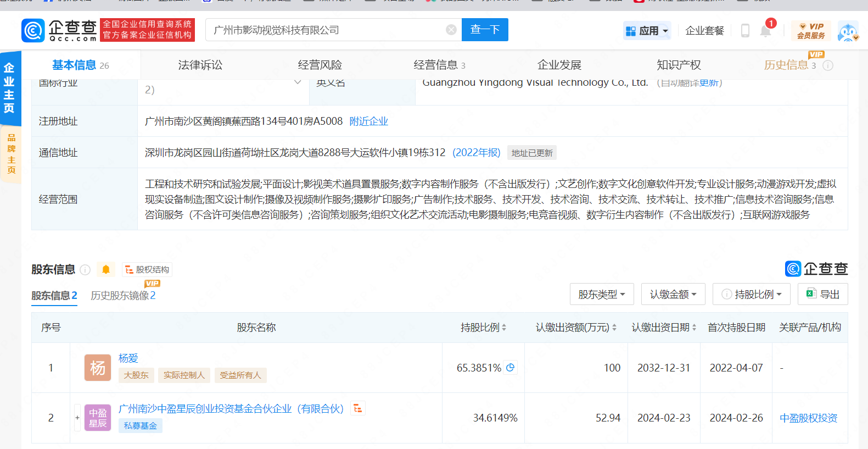Click info icon next to 股东信息 heading
This screenshot has width=868, height=449.
tap(85, 269)
